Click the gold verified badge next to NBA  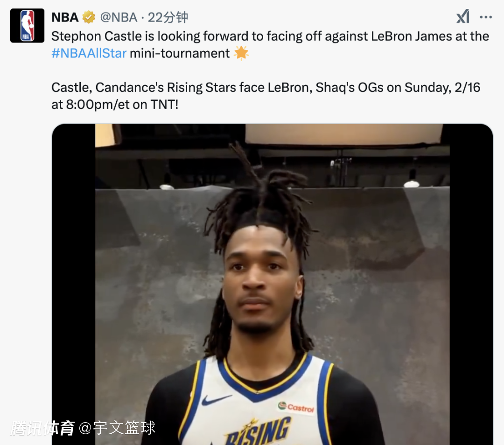89,17
